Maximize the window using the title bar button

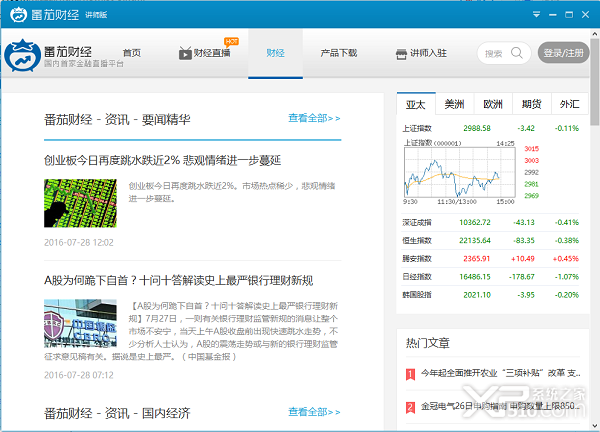pos(569,15)
